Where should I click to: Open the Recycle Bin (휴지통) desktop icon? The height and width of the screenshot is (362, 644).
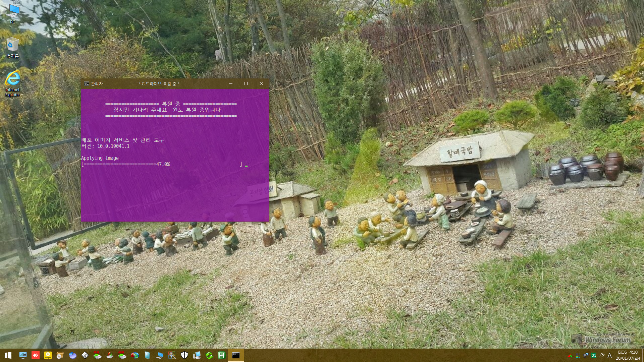tap(12, 48)
